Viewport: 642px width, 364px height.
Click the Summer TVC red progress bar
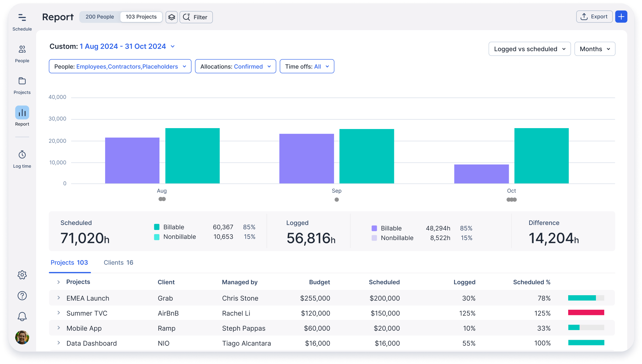586,312
